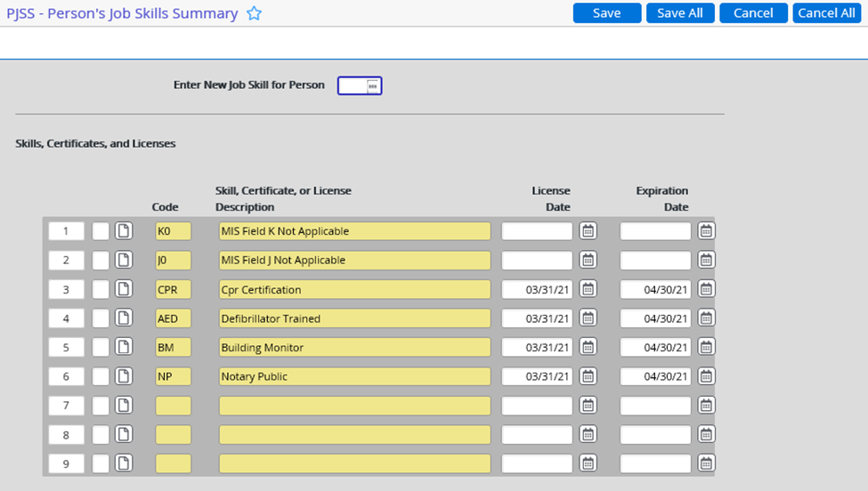The height and width of the screenshot is (491, 868).
Task: Open License Date calendar in row 1
Action: [588, 231]
